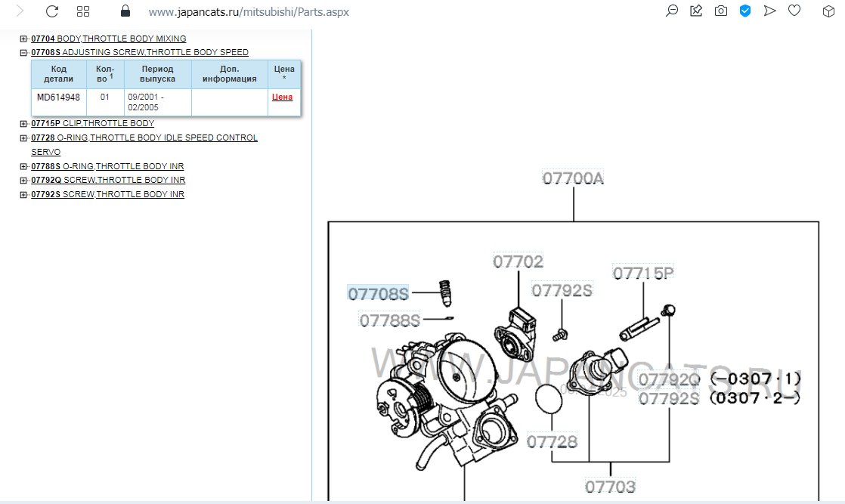Open 07704 BODY,THROTTLE BODY MIXING link
The width and height of the screenshot is (845, 504).
[x=108, y=39]
